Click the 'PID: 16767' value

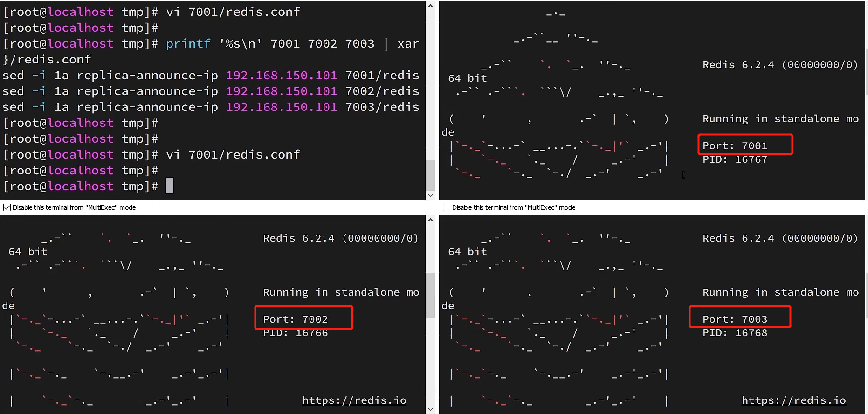735,159
